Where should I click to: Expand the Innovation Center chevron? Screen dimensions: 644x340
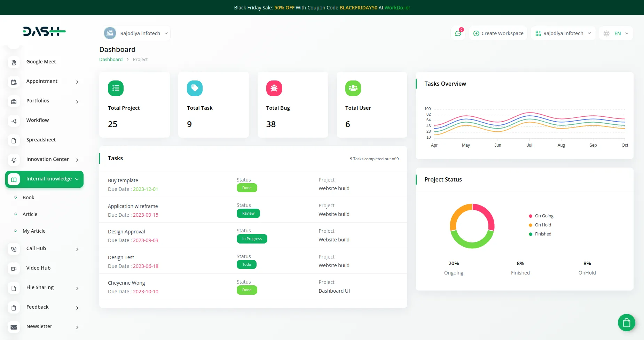click(77, 160)
